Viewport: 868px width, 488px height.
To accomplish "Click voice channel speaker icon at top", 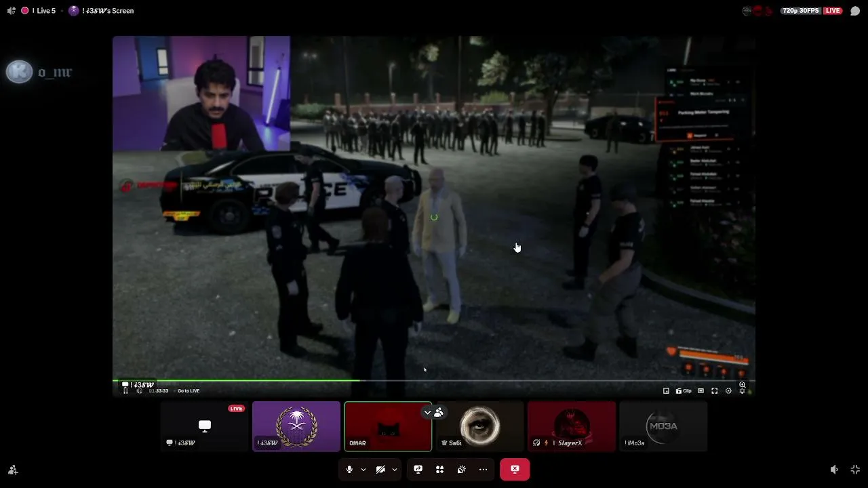I will coord(11,11).
